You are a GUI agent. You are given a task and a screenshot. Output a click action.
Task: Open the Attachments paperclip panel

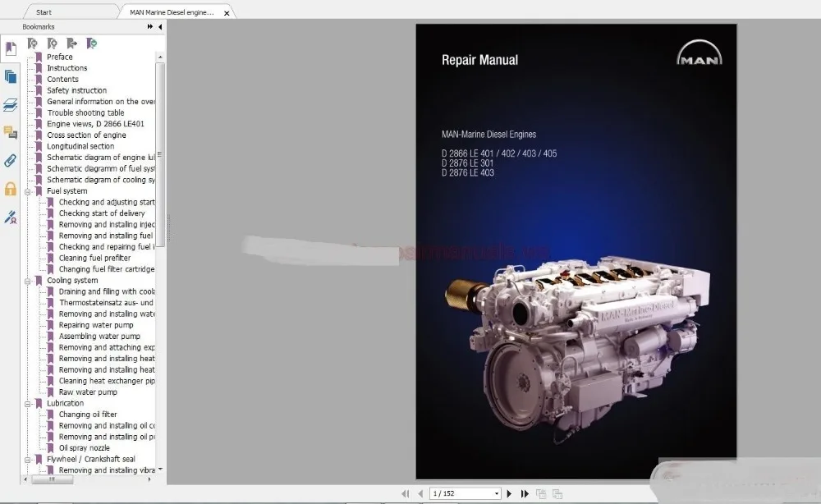tap(10, 162)
